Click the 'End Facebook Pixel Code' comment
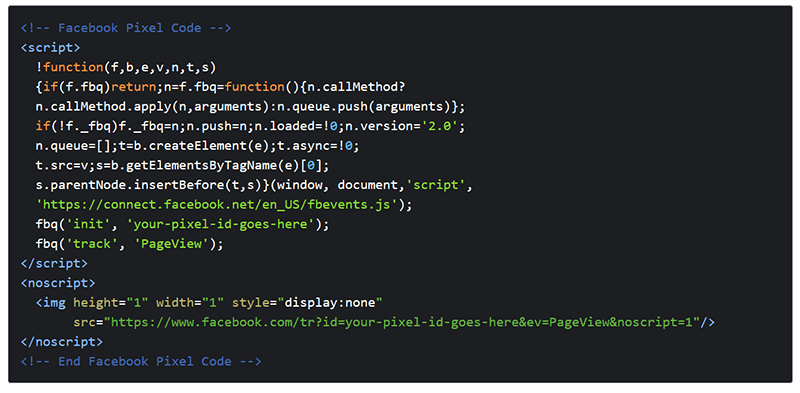Image resolution: width=800 pixels, height=393 pixels. [x=141, y=362]
